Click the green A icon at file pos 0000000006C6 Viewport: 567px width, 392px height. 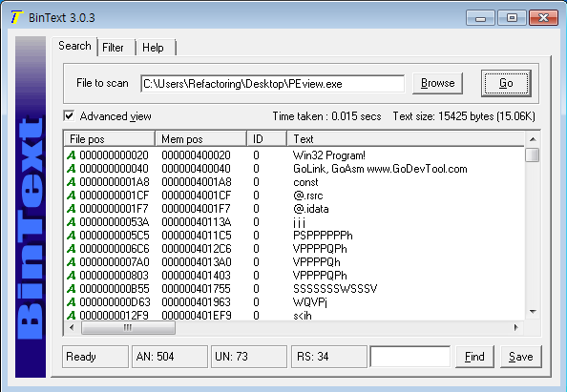[x=72, y=249]
